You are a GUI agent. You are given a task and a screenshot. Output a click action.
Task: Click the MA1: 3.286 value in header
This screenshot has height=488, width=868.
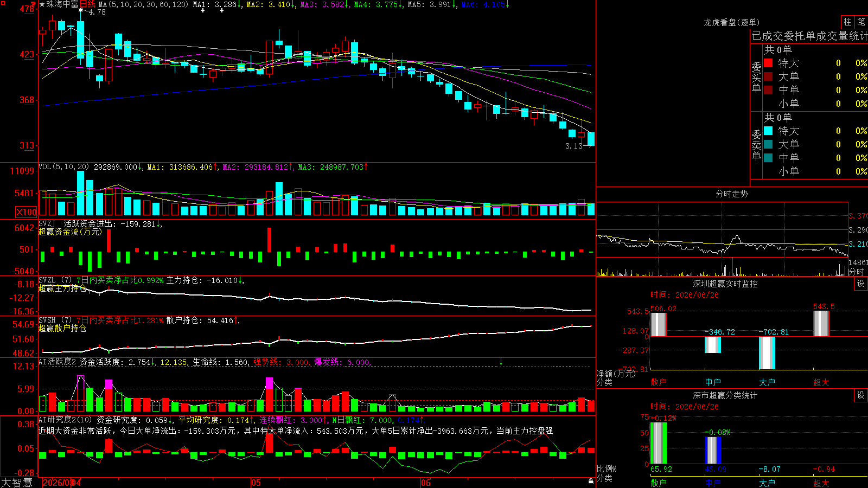click(x=217, y=4)
